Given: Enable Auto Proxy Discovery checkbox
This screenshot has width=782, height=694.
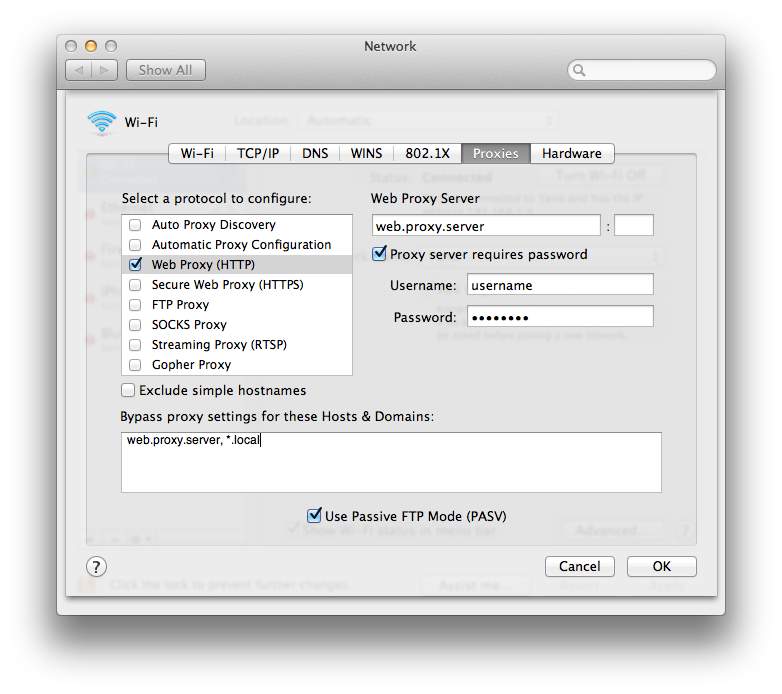Looking at the screenshot, I should [135, 225].
